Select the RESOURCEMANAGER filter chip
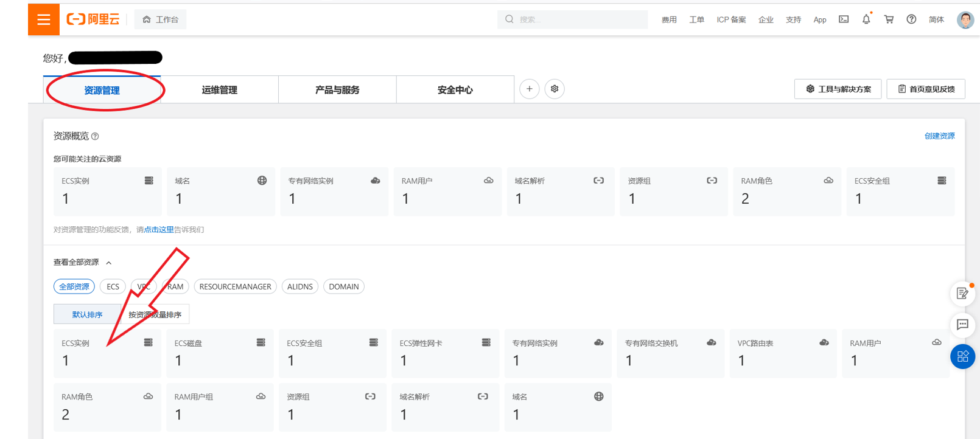The image size is (980, 439). (x=235, y=286)
